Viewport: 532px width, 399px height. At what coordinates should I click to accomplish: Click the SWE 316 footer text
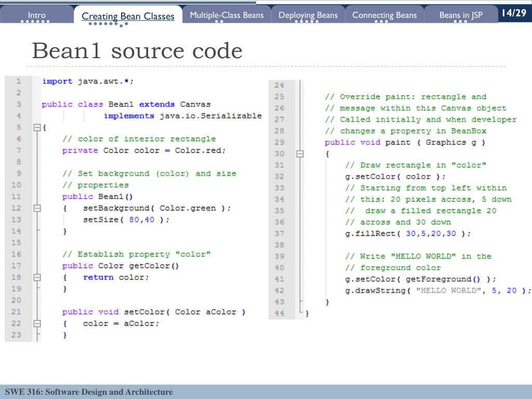[89, 392]
